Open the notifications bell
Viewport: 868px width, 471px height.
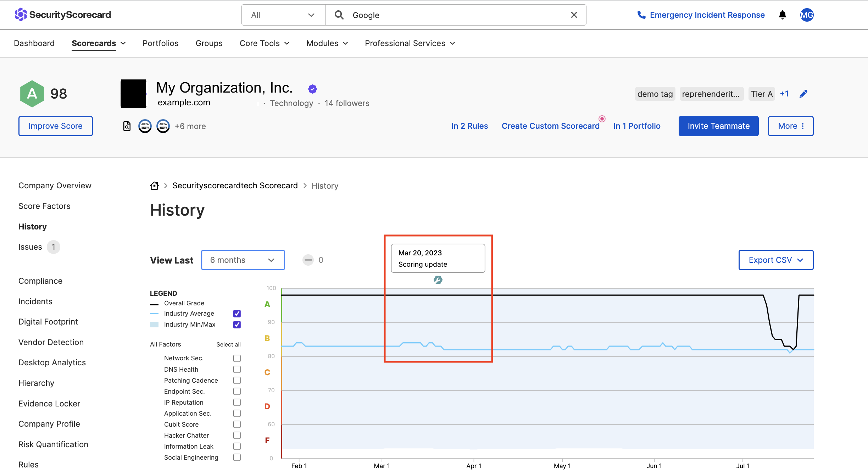coord(782,15)
